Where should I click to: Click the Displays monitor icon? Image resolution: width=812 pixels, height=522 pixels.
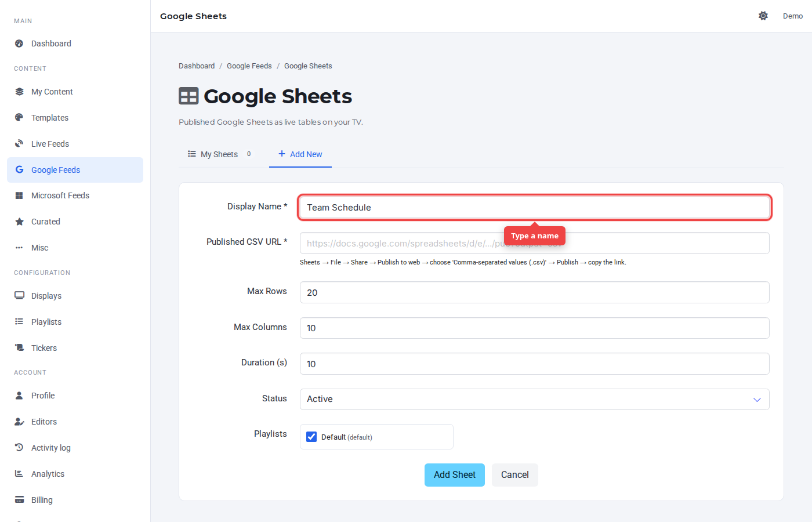(19, 296)
